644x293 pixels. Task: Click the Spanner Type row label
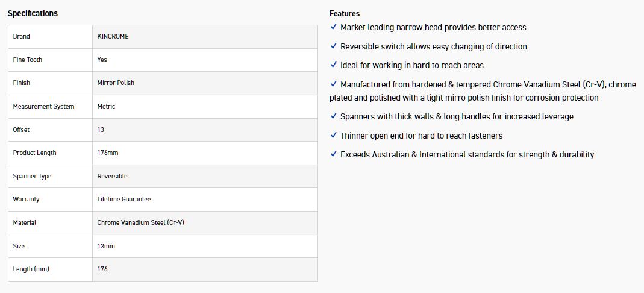coord(32,176)
